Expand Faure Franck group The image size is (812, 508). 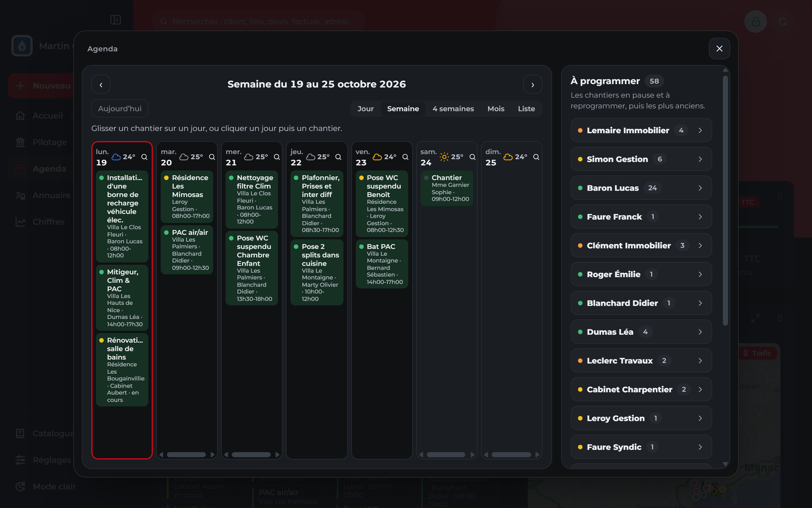(641, 217)
